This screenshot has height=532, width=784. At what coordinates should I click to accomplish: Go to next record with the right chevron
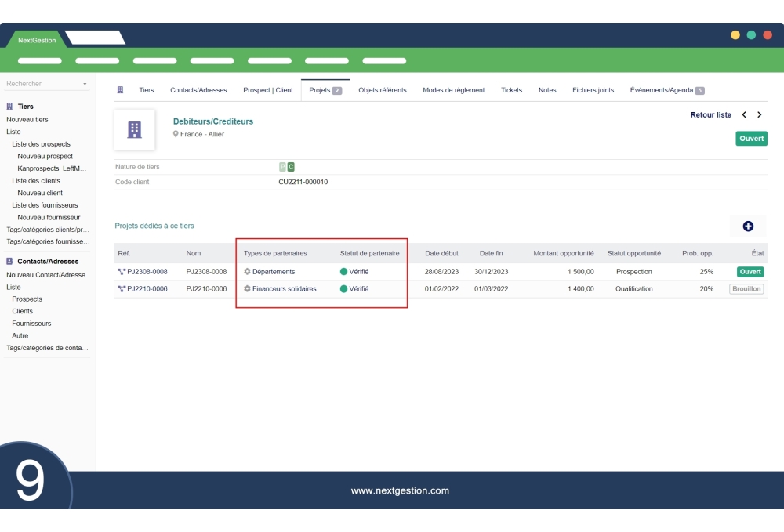pyautogui.click(x=759, y=114)
